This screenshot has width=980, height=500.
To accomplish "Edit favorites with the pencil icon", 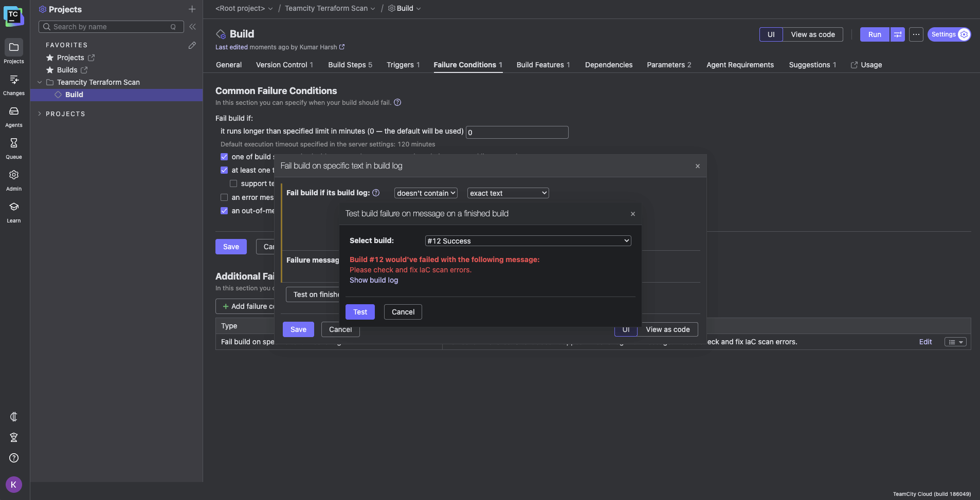I will (x=192, y=45).
